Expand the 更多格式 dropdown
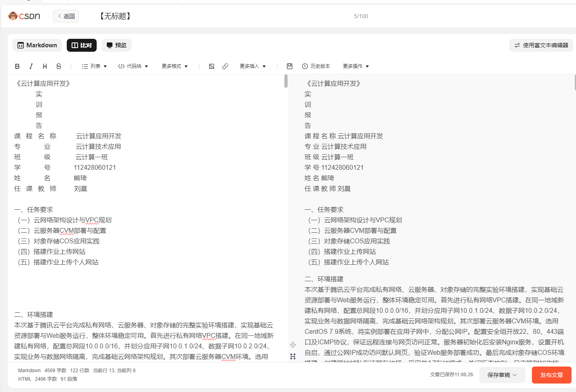 175,66
